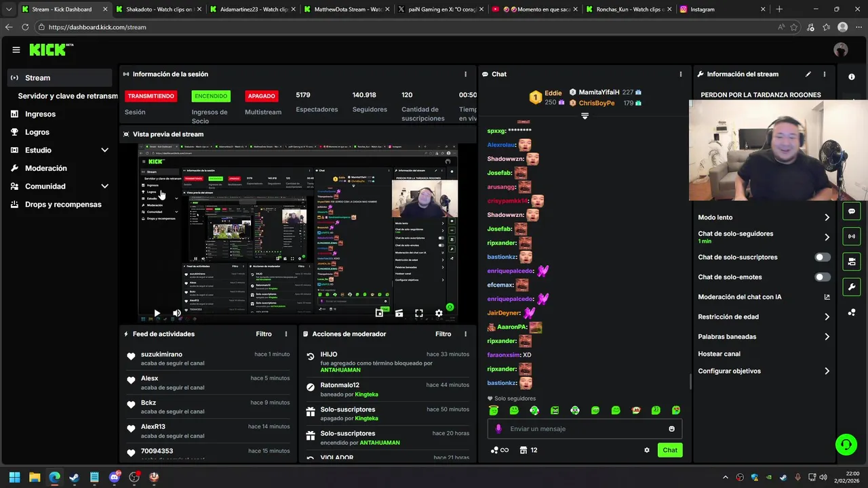Image resolution: width=868 pixels, height=488 pixels.
Task: Open Información de la sesión options menu
Action: [x=465, y=74]
